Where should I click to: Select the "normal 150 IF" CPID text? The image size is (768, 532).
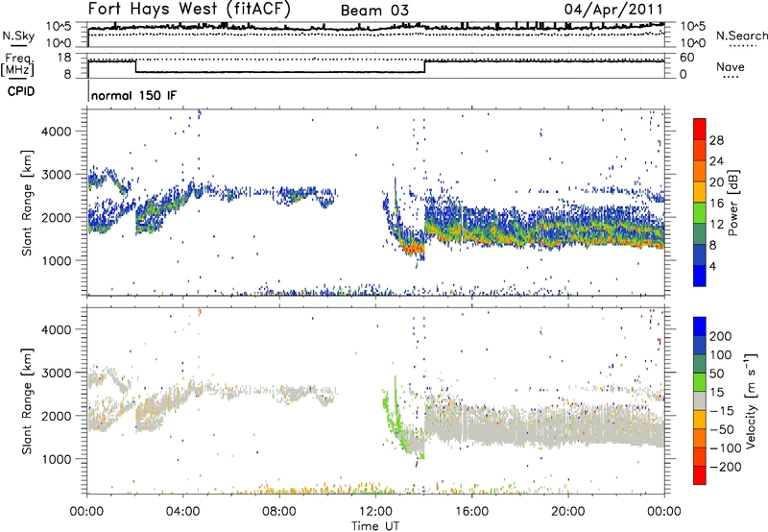[133, 95]
